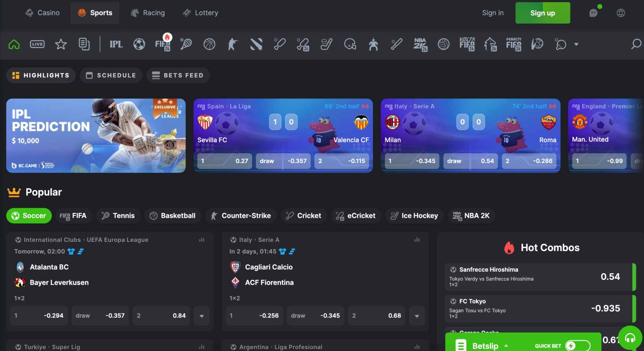The height and width of the screenshot is (351, 644).
Task: Bet on Valencia CF win at -0.115
Action: point(342,161)
